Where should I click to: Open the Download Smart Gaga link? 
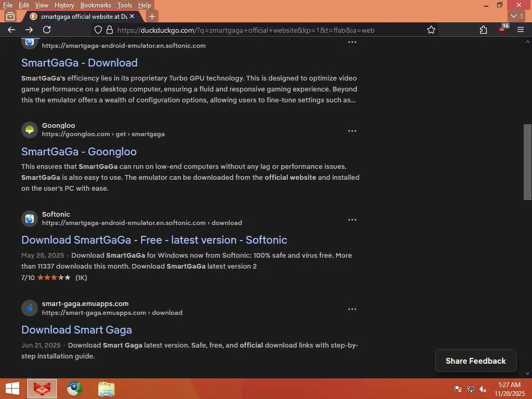pyautogui.click(x=77, y=330)
